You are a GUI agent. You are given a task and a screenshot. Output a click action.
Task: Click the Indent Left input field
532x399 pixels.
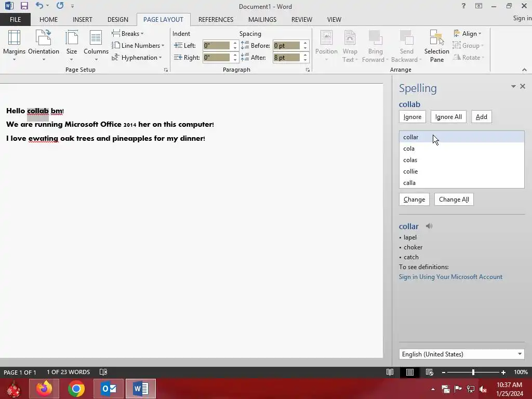point(217,46)
